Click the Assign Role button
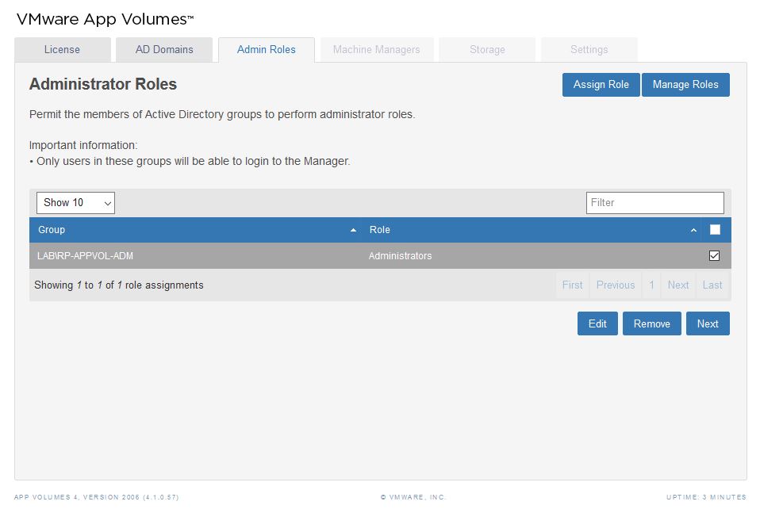Screen dimensions: 783x532 601,85
